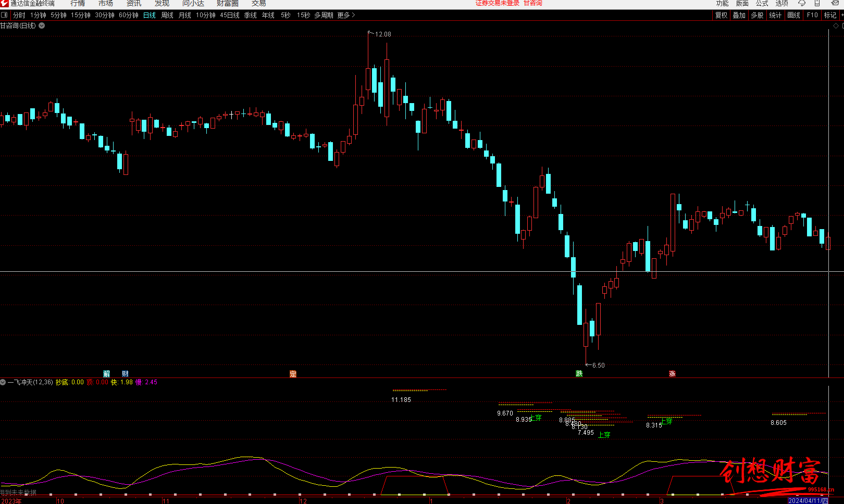Open the customer service headset icon
Screen dimensions: 844x504
(x=802, y=3)
